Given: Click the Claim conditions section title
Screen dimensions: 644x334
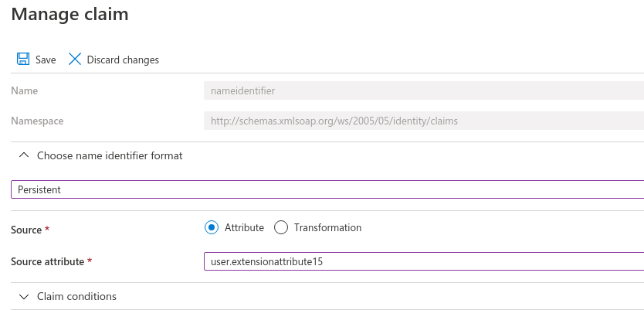Looking at the screenshot, I should 76,296.
